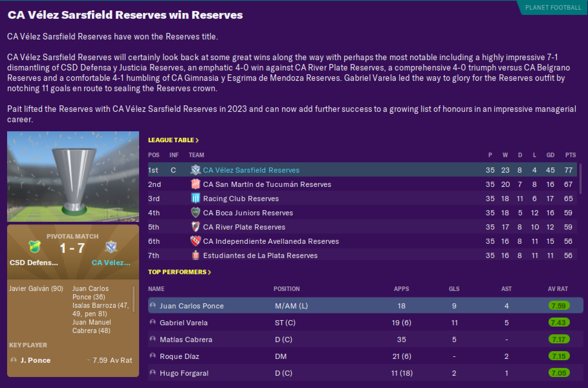
Task: Click the 7.15 average rating badge
Action: tap(559, 356)
